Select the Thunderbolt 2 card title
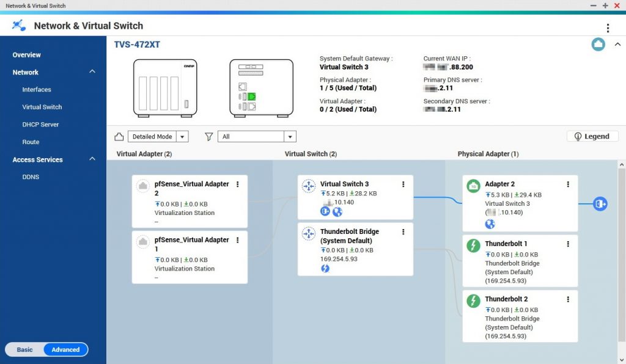 [x=506, y=299]
